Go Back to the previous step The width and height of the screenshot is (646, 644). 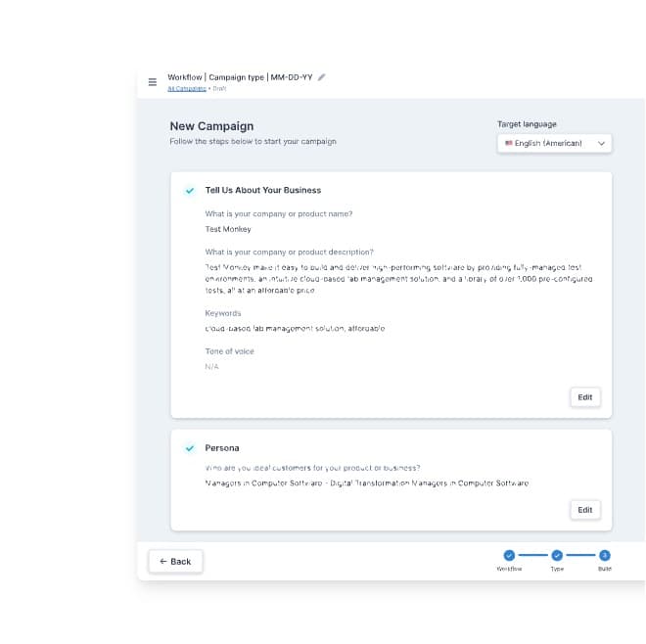coord(175,561)
